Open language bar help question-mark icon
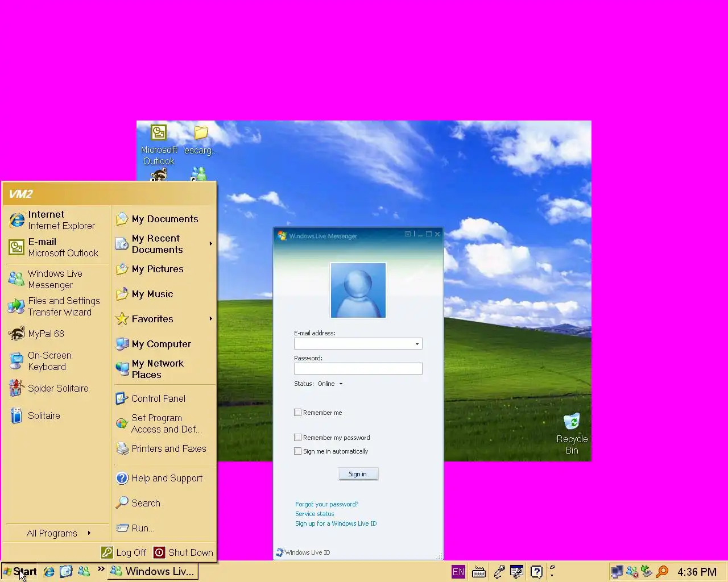The image size is (728, 582). (536, 572)
